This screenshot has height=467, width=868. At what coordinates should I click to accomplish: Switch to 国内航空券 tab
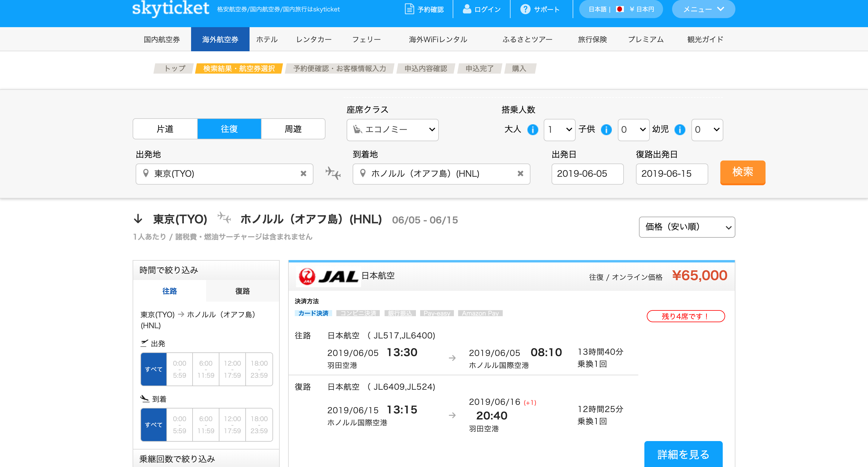[162, 40]
